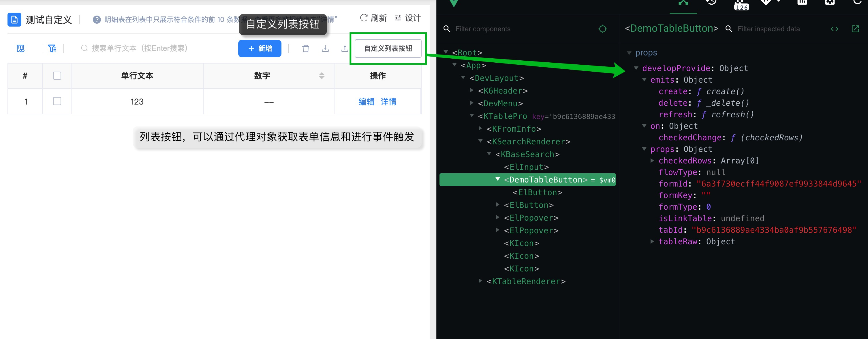Image resolution: width=868 pixels, height=339 pixels.
Task: Focus the Filter components input
Action: [x=519, y=29]
